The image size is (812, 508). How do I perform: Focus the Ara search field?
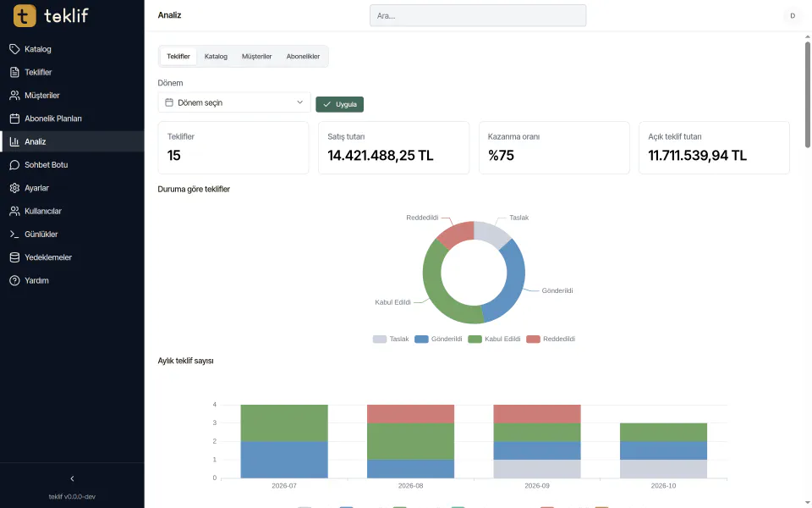tap(478, 15)
